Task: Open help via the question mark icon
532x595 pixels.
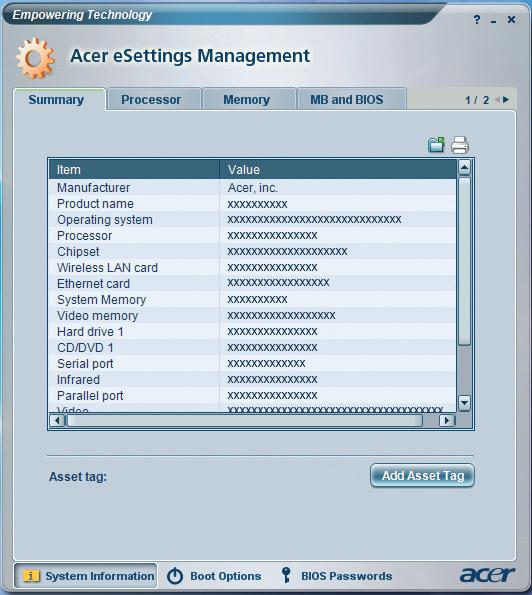Action: point(477,19)
